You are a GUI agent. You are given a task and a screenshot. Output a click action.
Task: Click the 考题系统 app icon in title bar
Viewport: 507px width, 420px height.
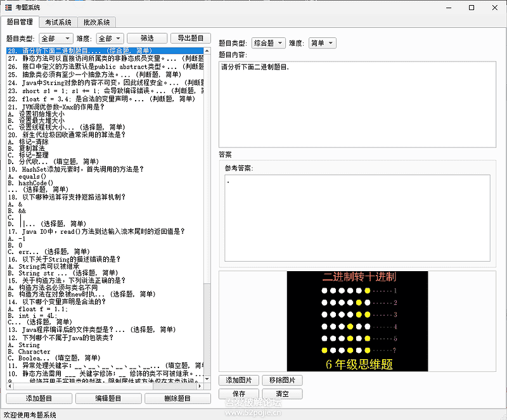click(x=9, y=8)
